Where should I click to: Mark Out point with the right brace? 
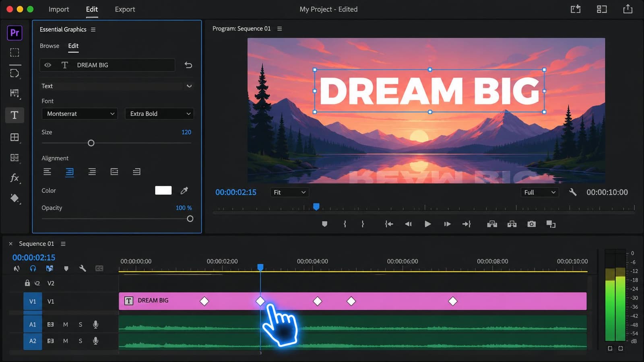(363, 224)
